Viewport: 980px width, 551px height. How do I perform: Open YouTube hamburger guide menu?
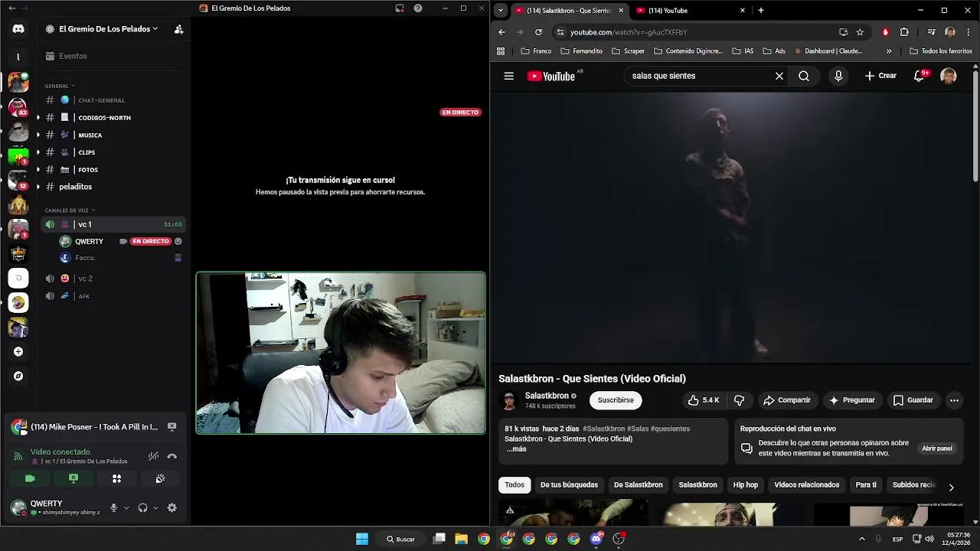coord(508,76)
